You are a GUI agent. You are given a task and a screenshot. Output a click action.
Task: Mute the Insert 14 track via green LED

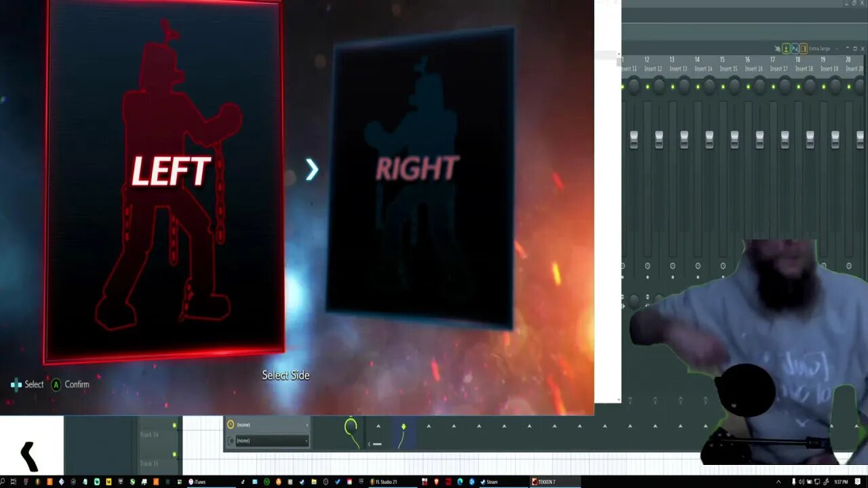698,87
